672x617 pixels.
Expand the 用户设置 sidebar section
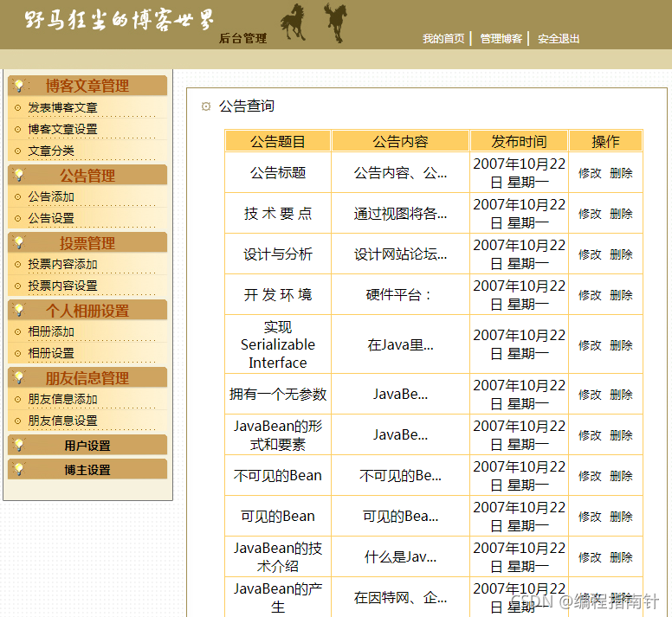(87, 446)
